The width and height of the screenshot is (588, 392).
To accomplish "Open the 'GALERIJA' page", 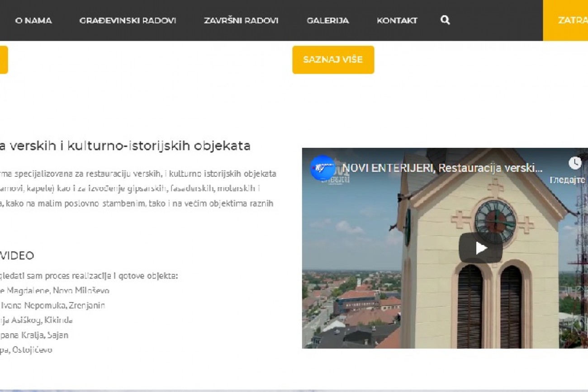I will coord(327,20).
